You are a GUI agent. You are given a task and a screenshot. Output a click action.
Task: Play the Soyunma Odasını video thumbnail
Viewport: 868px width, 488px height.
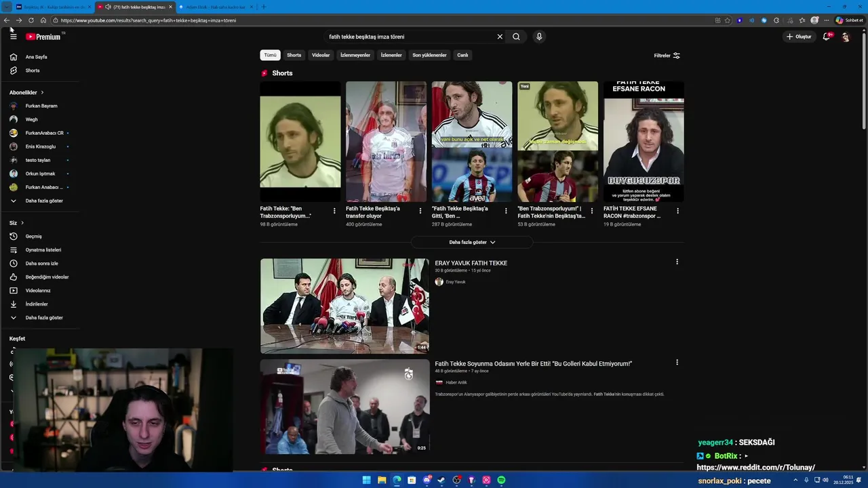point(344,407)
